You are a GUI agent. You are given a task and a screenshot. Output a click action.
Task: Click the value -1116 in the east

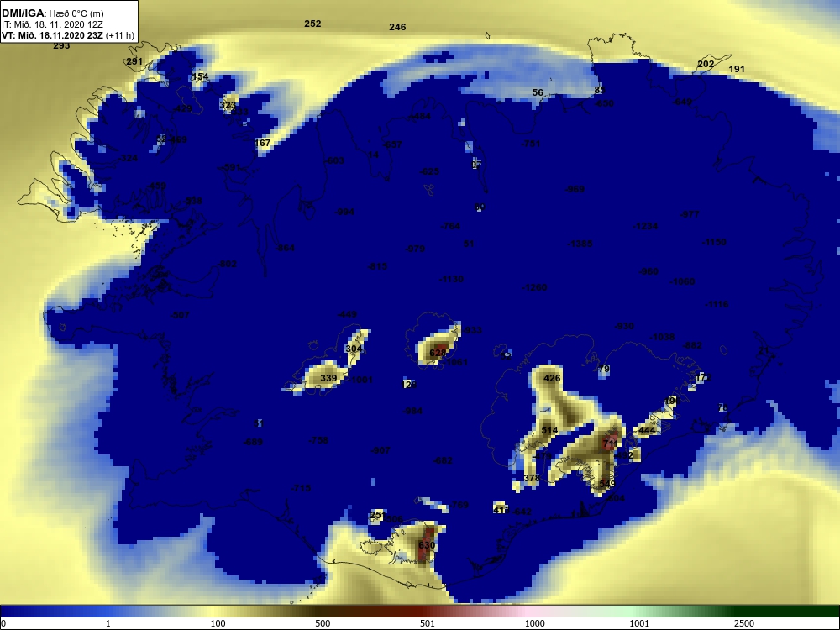717,304
